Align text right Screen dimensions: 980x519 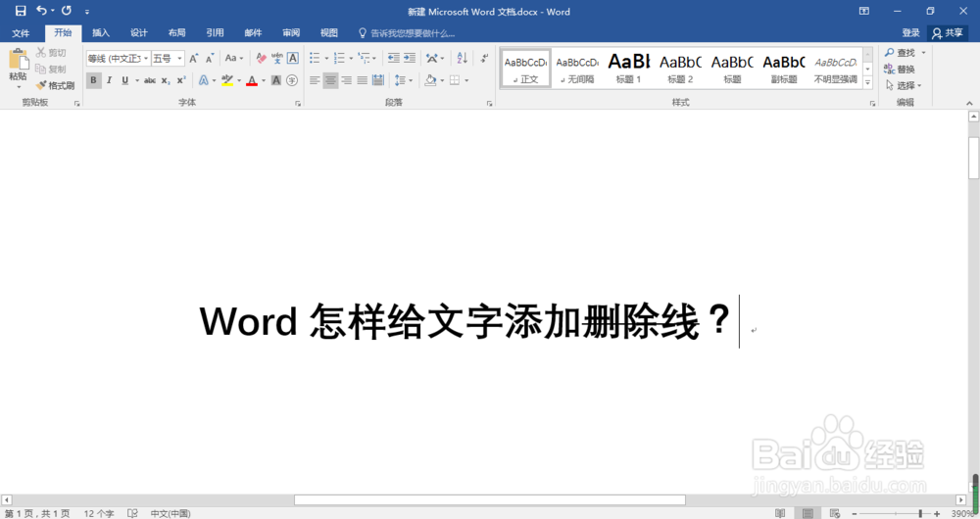coord(346,80)
